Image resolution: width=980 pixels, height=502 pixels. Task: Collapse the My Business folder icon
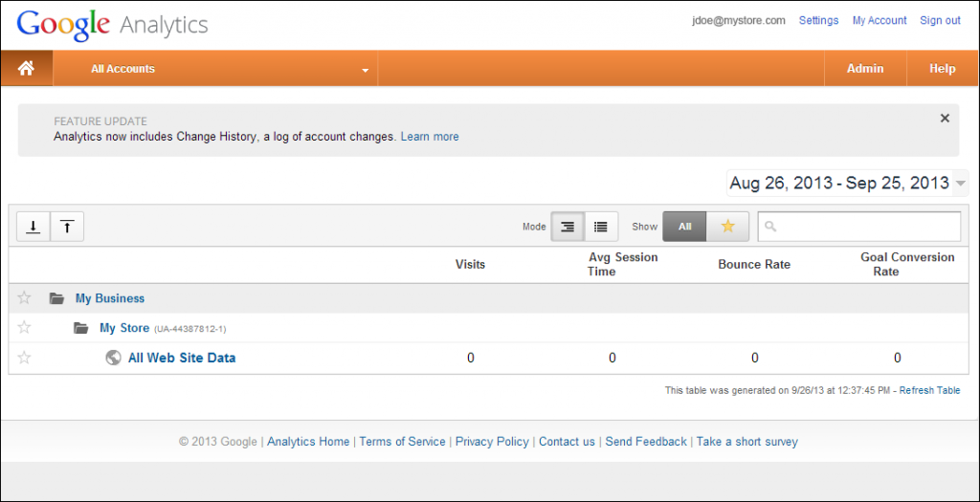(56, 298)
